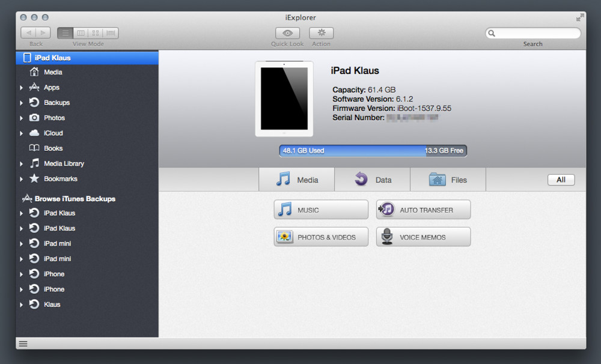Screen dimensions: 601x364
Task: Open PHOTOS & VIDEOS
Action: pyautogui.click(x=321, y=237)
